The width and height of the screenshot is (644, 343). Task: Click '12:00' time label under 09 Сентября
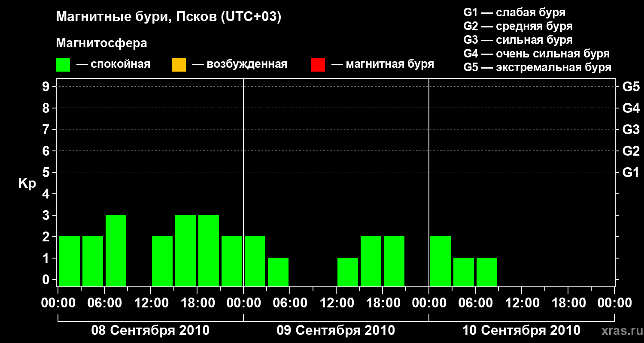[x=336, y=303]
